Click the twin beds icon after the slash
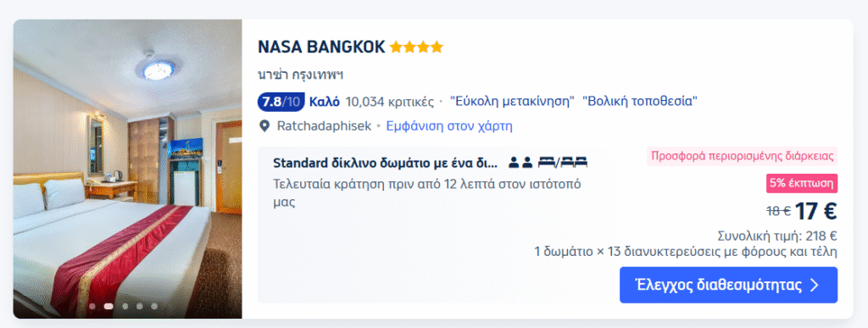The width and height of the screenshot is (868, 328). [574, 163]
